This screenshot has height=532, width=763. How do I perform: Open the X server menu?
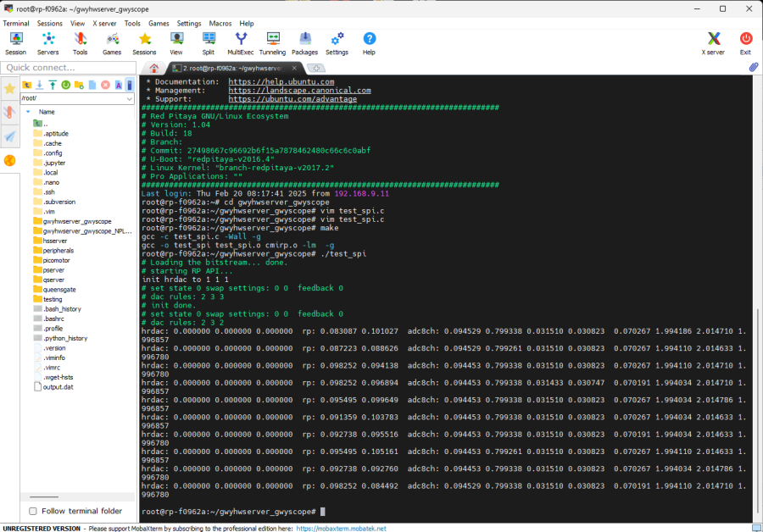pyautogui.click(x=104, y=24)
